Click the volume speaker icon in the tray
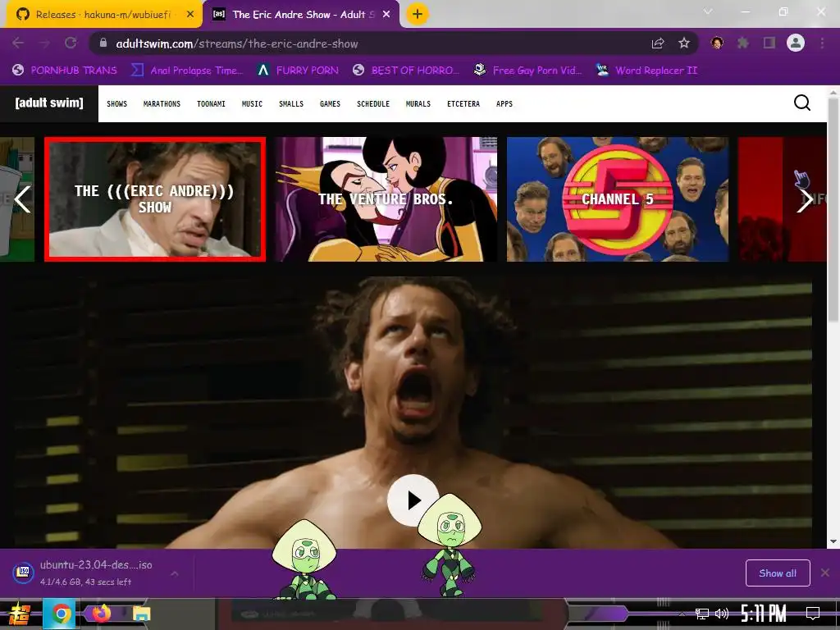 click(722, 614)
